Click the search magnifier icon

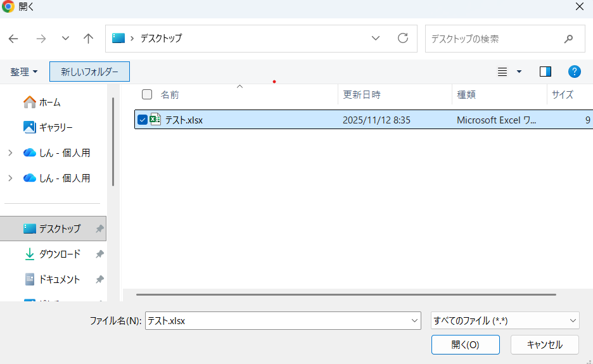(568, 39)
